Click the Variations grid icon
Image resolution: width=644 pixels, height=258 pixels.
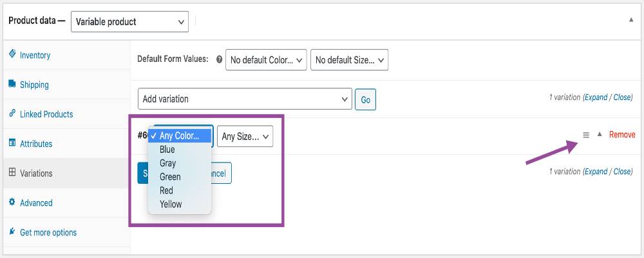coord(12,173)
